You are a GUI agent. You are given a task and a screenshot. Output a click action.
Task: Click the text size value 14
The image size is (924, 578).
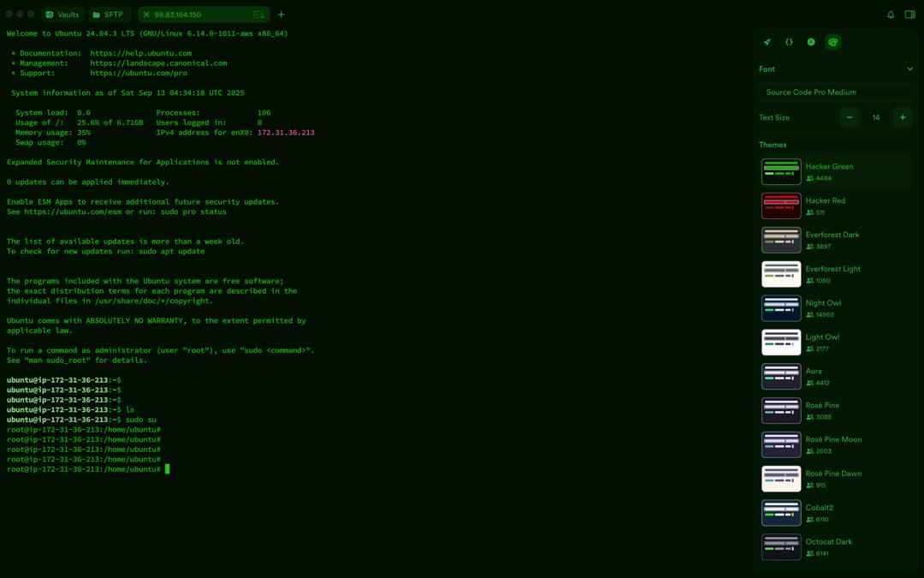coord(876,117)
